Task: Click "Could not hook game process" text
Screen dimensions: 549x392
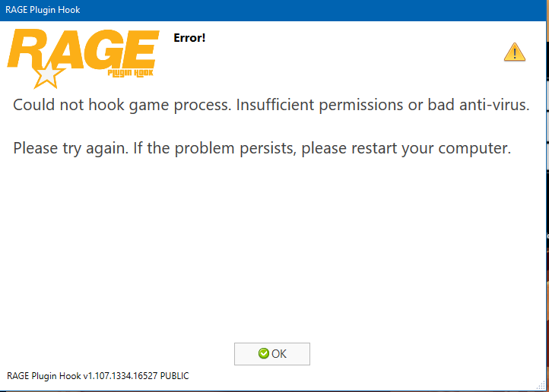Action: click(x=121, y=105)
